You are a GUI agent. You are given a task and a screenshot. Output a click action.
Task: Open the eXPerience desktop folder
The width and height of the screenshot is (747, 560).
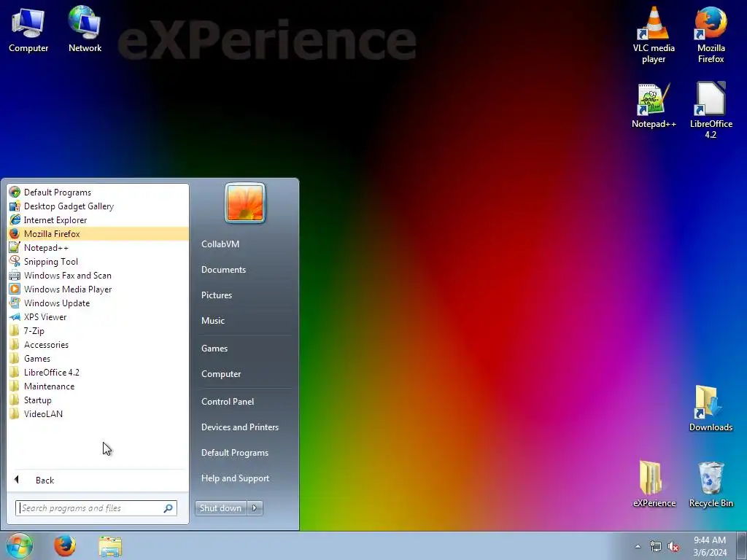(x=654, y=484)
